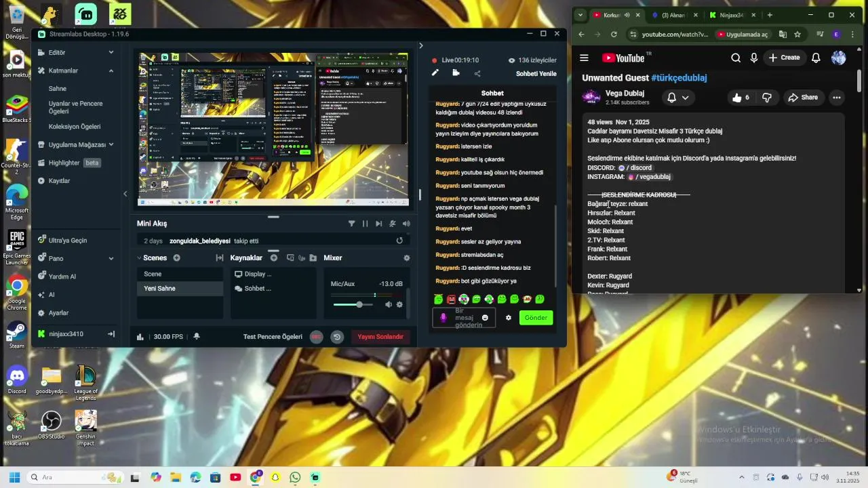This screenshot has height=488, width=868.
Task: Pause the Mini Akış alert queue
Action: click(x=365, y=223)
